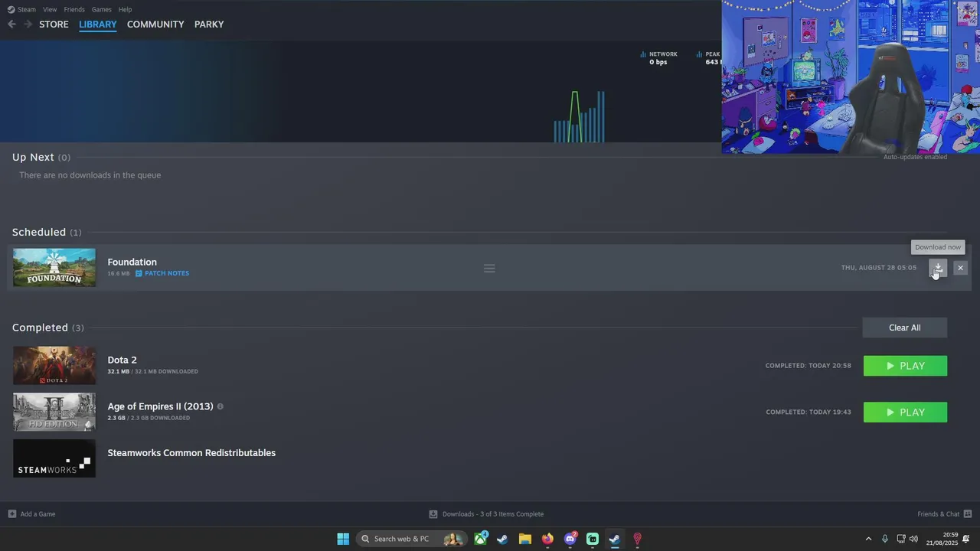Open the PARKY profile tab
Image resolution: width=980 pixels, height=551 pixels.
209,24
